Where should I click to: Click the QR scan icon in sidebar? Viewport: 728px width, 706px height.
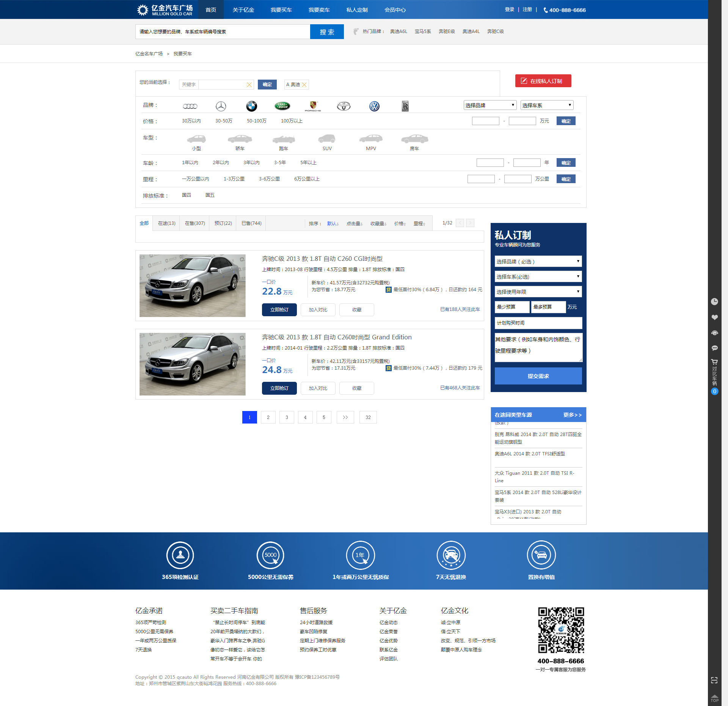714,680
